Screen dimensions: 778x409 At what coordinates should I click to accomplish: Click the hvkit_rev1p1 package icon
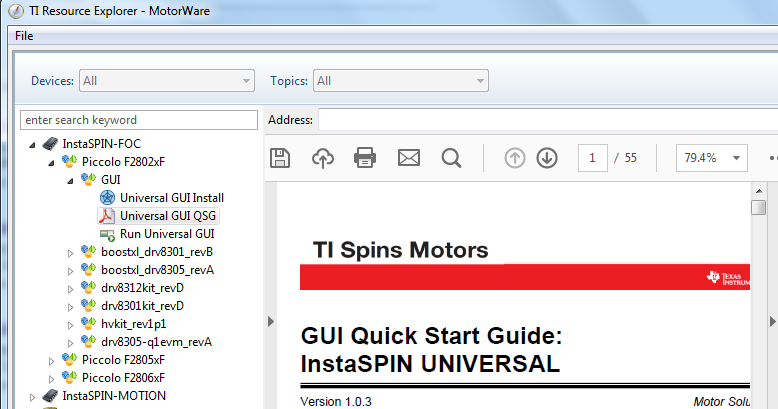pos(88,324)
